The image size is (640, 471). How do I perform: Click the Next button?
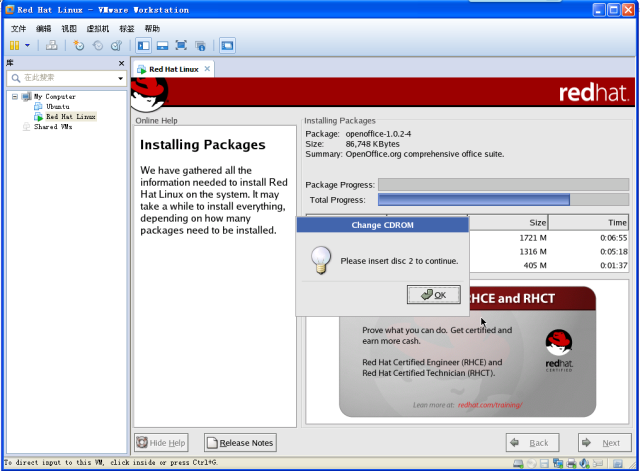604,443
